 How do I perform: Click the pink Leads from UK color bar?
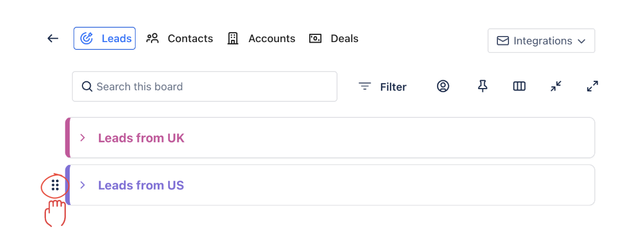tap(67, 138)
